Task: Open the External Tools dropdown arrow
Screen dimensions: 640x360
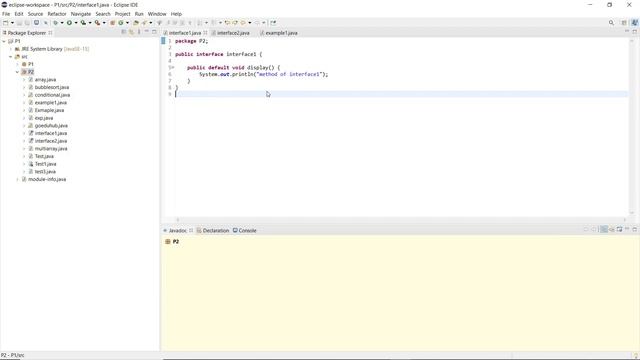Action: pyautogui.click(x=104, y=23)
